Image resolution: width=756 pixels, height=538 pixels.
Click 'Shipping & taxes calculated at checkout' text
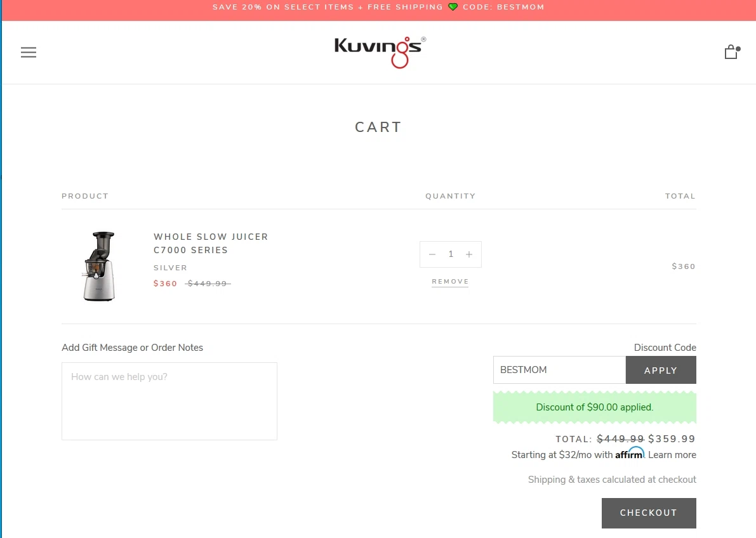[x=612, y=480]
